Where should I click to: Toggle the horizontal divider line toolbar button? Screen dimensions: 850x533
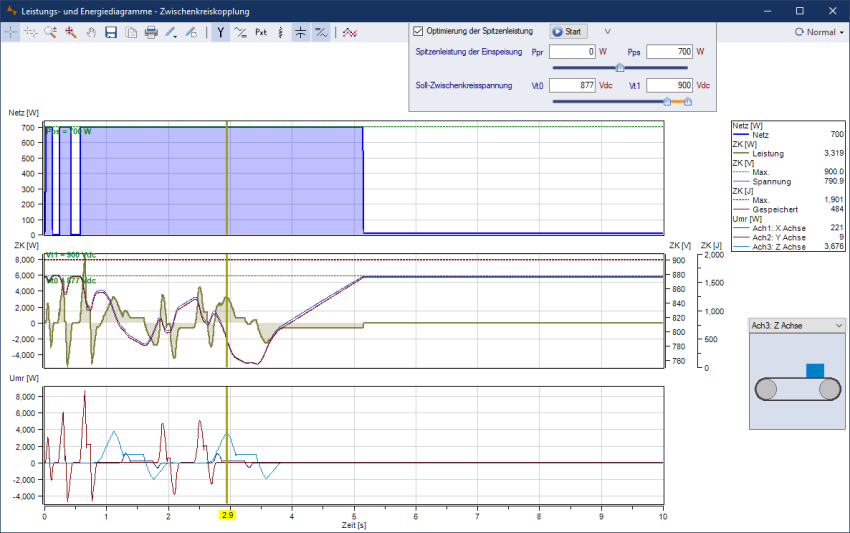300,32
